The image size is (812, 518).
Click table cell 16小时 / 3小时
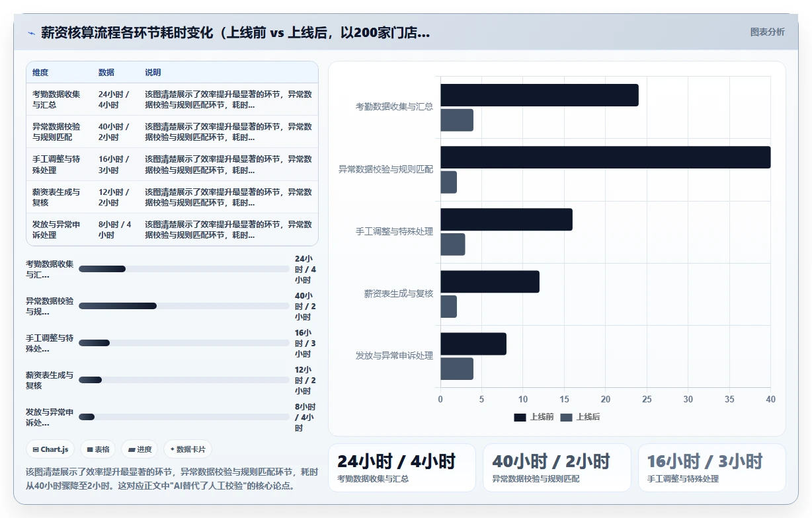(114, 165)
